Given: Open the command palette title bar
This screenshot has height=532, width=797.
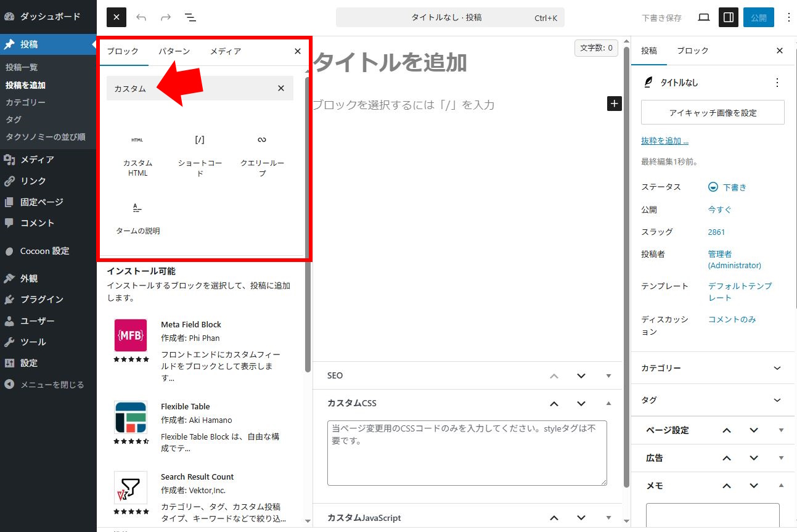Looking at the screenshot, I should [450, 18].
